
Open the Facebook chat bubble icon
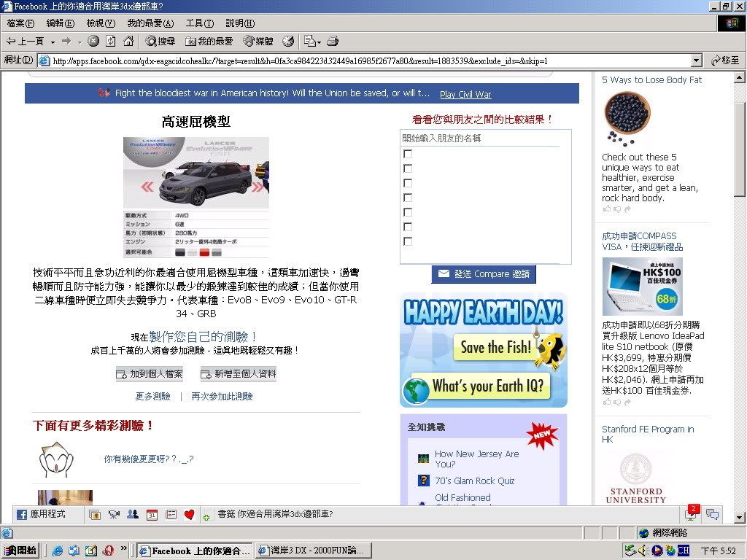pos(712,515)
